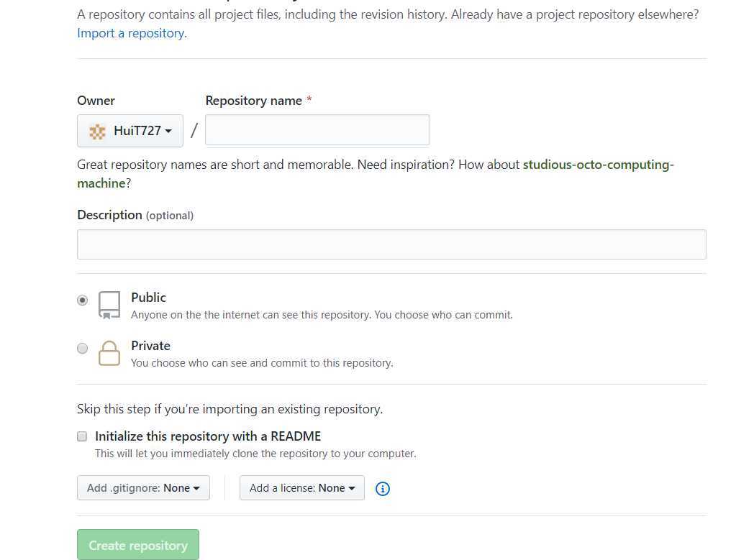Focus the Description text field
This screenshot has height=560, width=754.
click(391, 244)
